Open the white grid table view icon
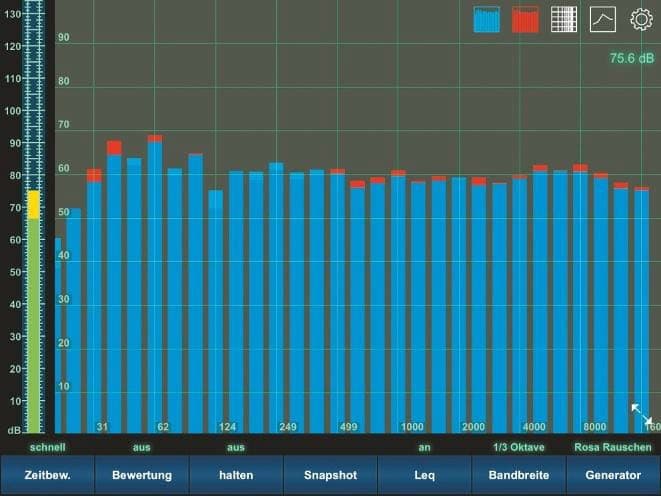The height and width of the screenshot is (496, 661). pos(564,20)
